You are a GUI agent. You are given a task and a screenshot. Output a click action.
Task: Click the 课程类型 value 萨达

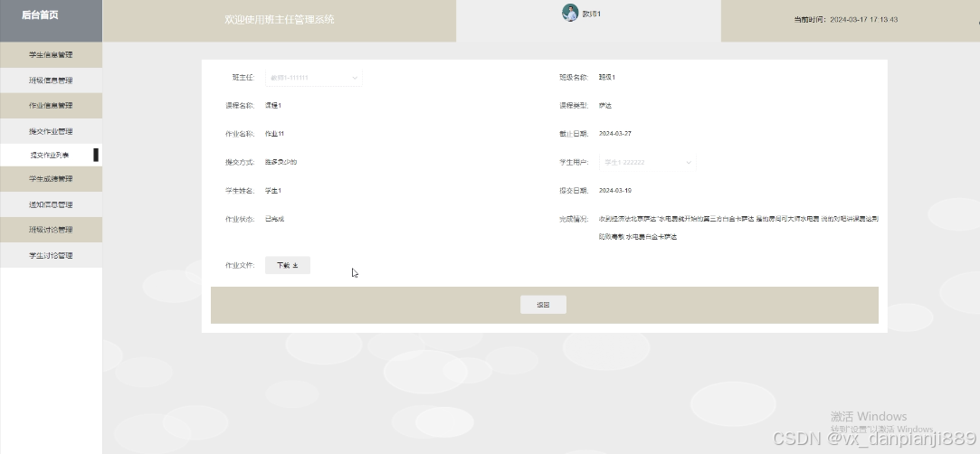tap(605, 106)
